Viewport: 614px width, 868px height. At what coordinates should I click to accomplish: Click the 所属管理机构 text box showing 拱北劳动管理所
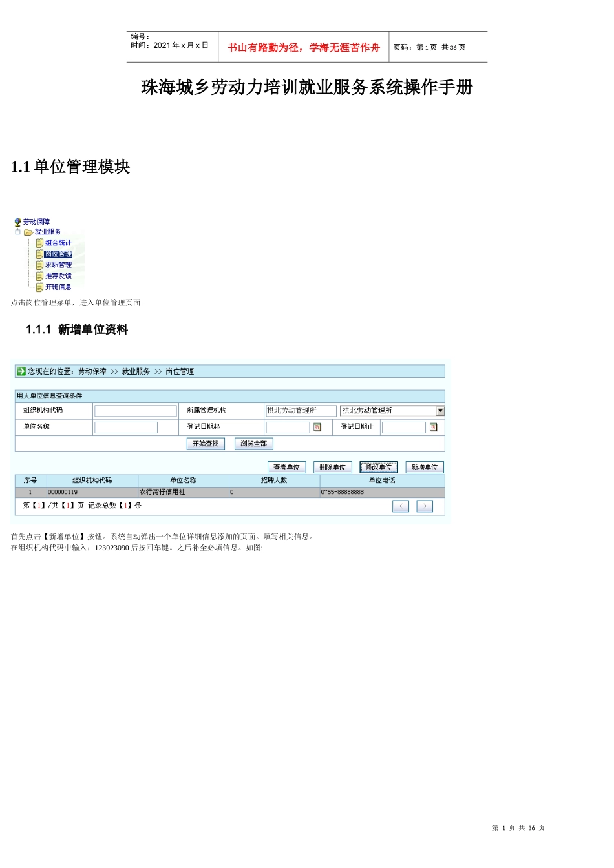pyautogui.click(x=301, y=411)
